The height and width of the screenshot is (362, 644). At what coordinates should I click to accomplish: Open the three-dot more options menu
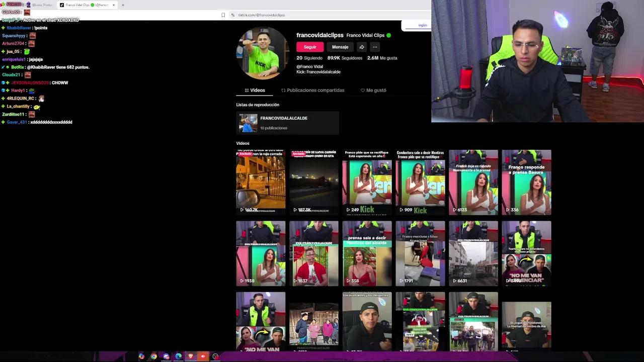click(375, 47)
